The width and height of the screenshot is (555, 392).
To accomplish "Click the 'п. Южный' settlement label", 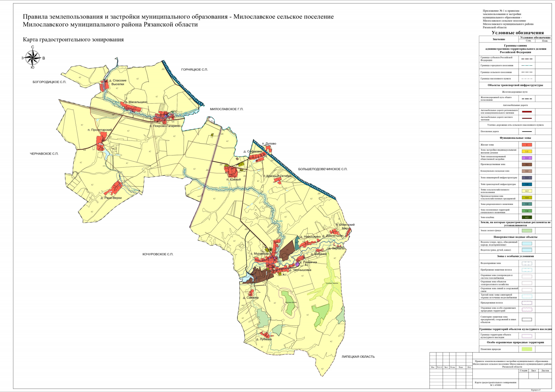I will point(234,179).
